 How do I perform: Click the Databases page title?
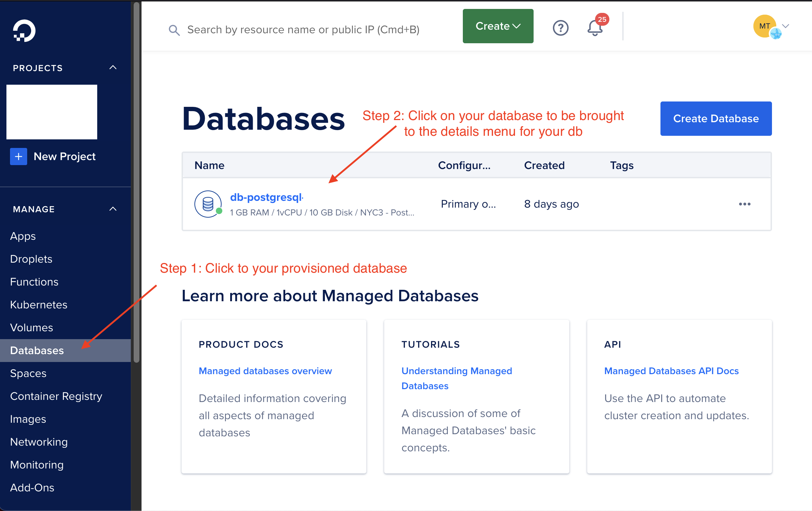263,119
